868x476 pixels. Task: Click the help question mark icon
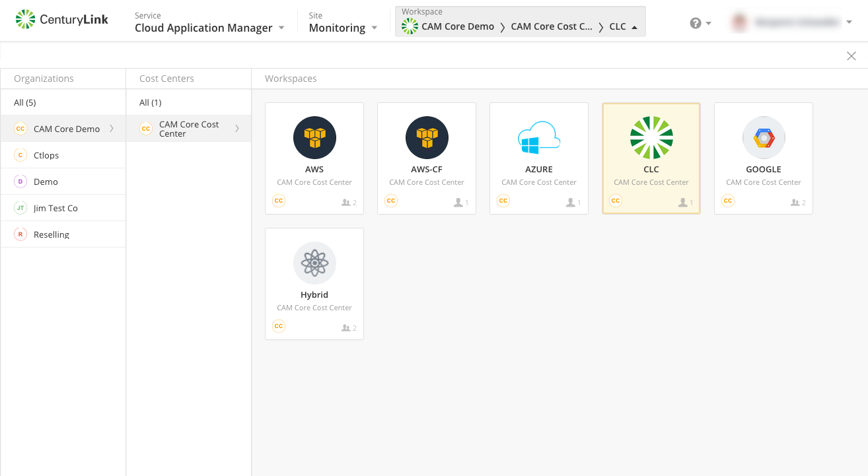pyautogui.click(x=696, y=23)
